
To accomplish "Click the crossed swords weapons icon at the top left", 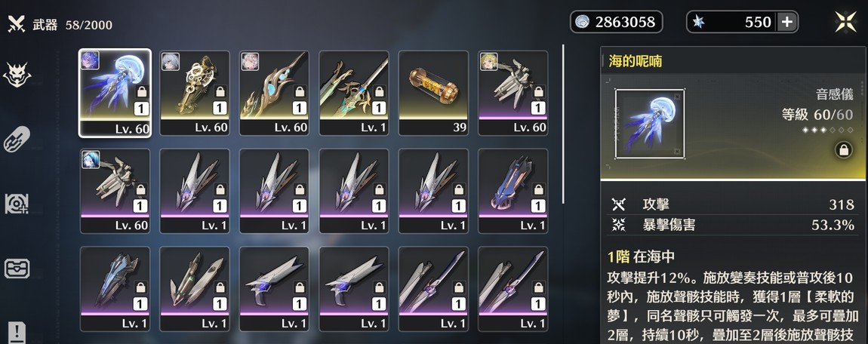I will click(x=17, y=23).
